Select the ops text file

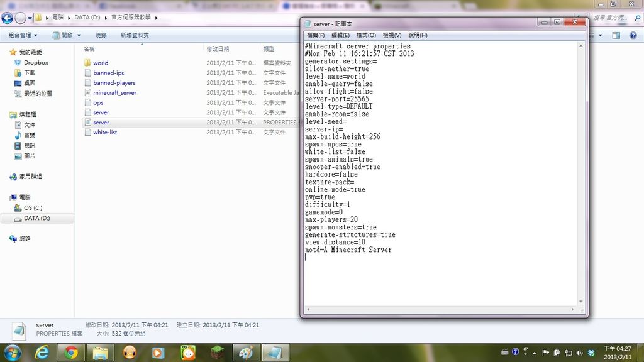(x=98, y=102)
